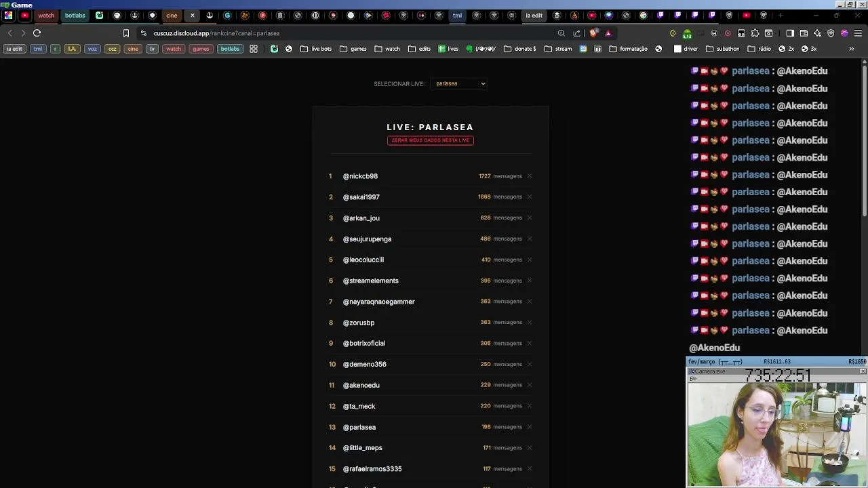This screenshot has width=868, height=488.
Task: Click the 735:22:51 timer text
Action: 777,375
